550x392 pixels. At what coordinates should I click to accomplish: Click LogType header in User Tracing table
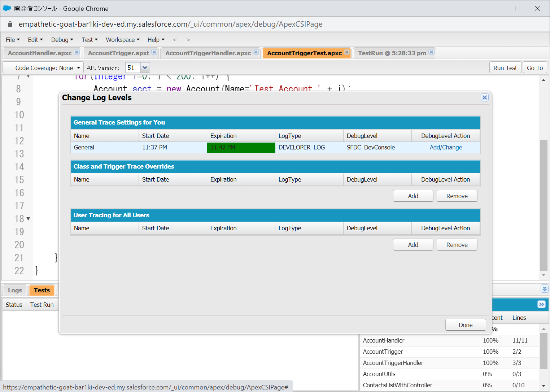tap(309, 228)
